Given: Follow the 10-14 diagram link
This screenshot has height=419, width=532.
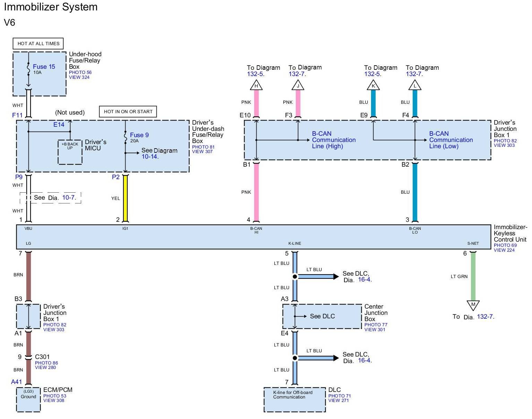Looking at the screenshot, I should pos(150,157).
